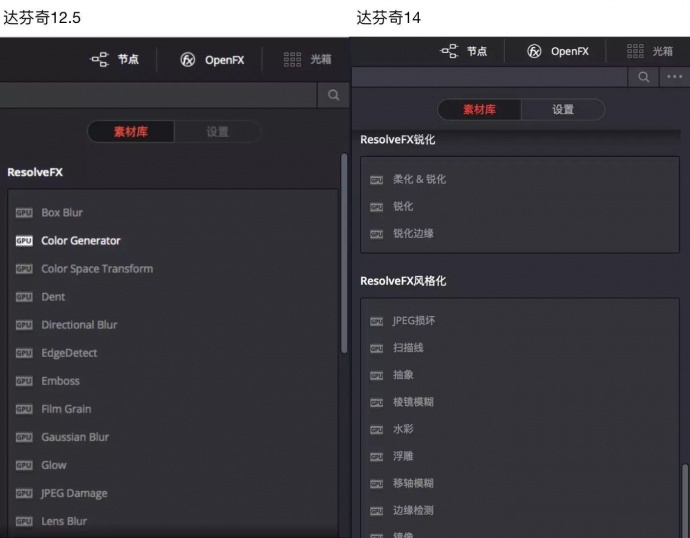
Task: Select Color Generator effect
Action: tap(81, 241)
